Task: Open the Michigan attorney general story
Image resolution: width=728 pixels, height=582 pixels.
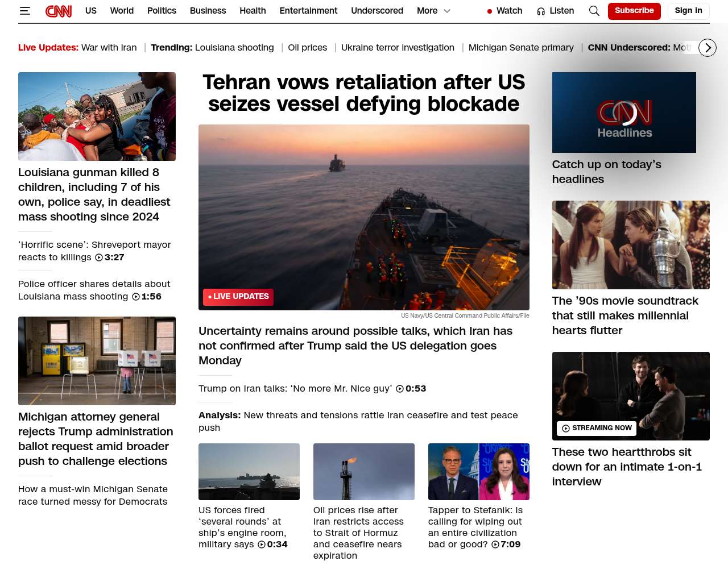Action: [x=96, y=439]
